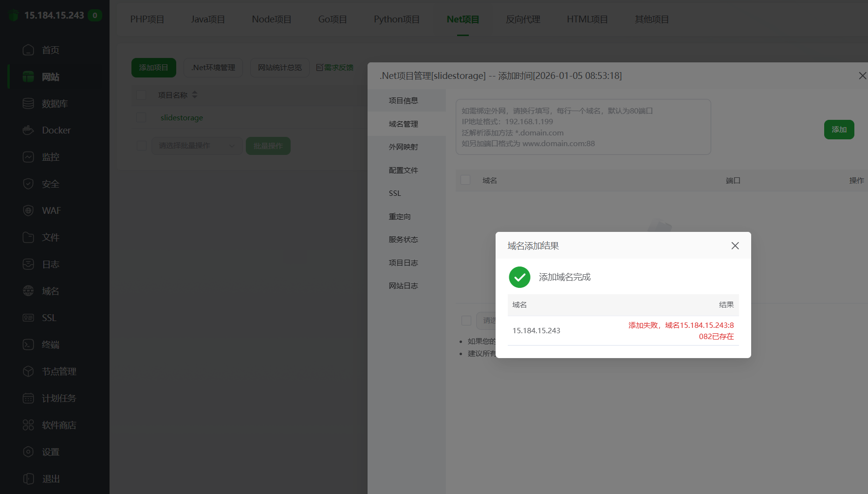Switch to the Node项目 tab

click(x=272, y=19)
